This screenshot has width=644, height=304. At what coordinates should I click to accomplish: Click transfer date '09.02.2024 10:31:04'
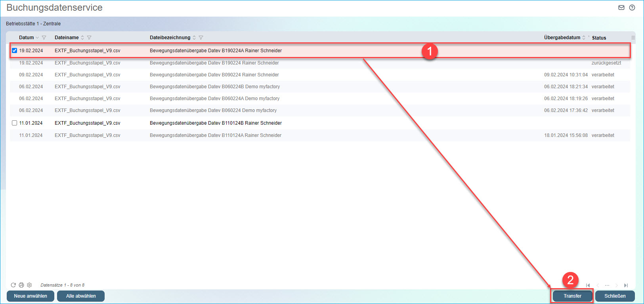click(566, 75)
